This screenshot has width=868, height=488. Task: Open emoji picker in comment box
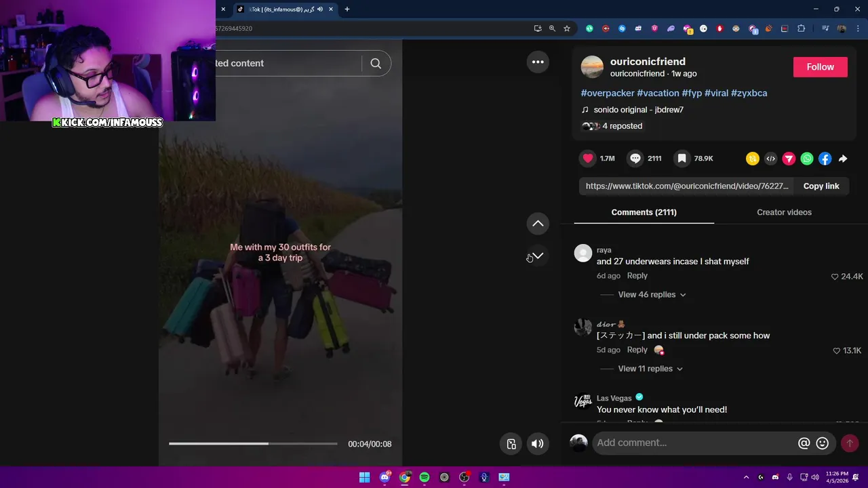click(x=823, y=443)
